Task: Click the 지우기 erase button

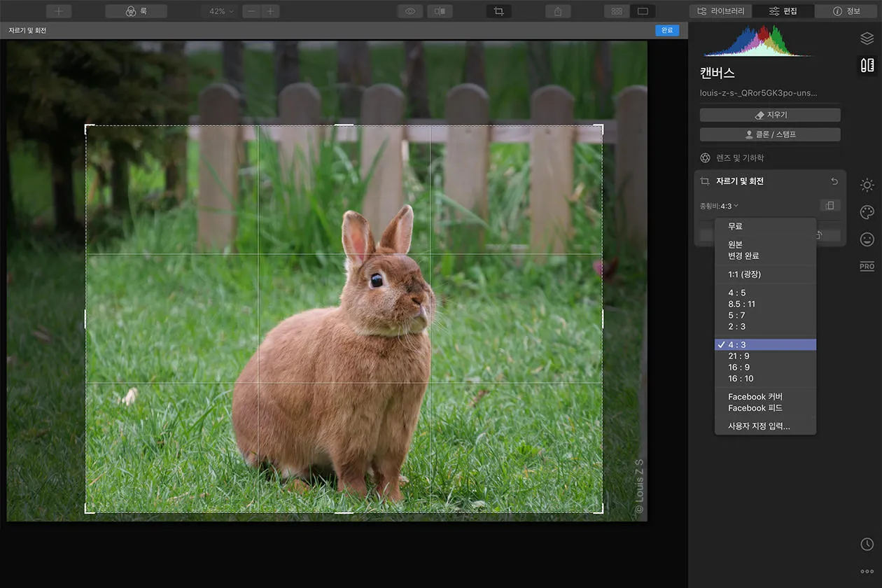Action: [x=770, y=115]
